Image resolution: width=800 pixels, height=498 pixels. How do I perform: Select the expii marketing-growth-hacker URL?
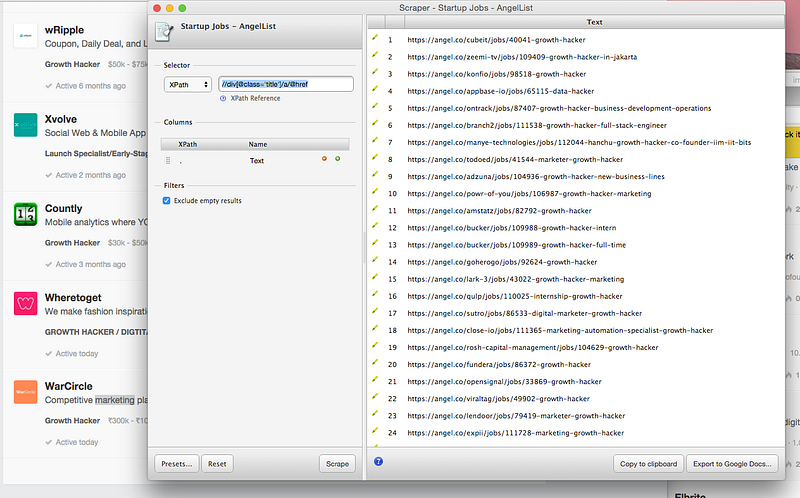point(516,433)
